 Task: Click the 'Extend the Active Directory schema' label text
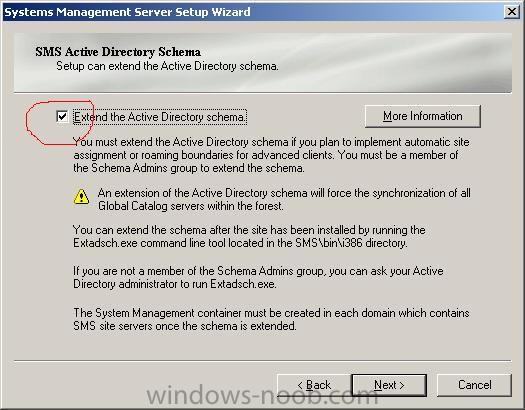160,117
